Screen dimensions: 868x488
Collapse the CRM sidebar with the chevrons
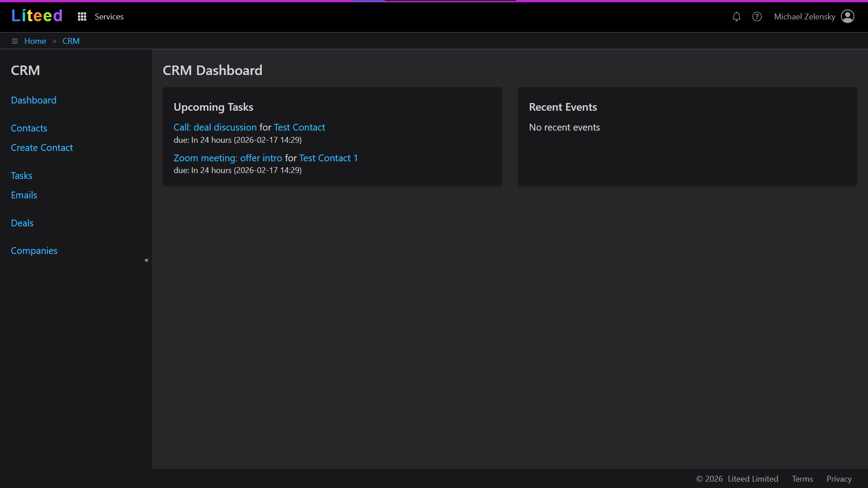point(146,260)
